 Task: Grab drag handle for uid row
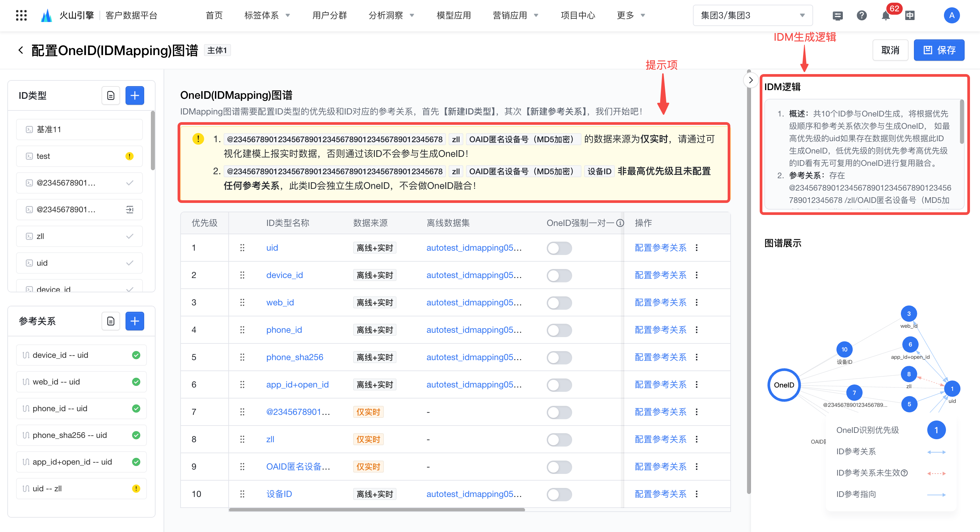(x=242, y=248)
